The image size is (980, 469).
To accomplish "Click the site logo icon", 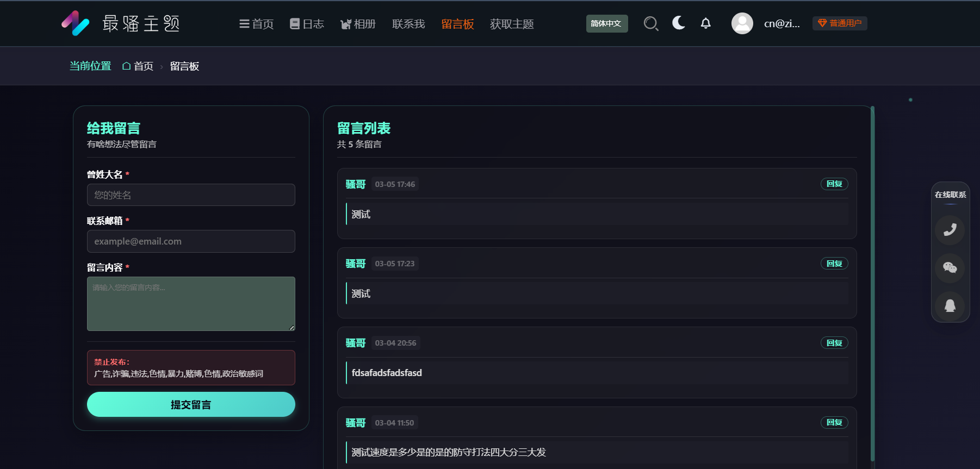I will 75,23.
